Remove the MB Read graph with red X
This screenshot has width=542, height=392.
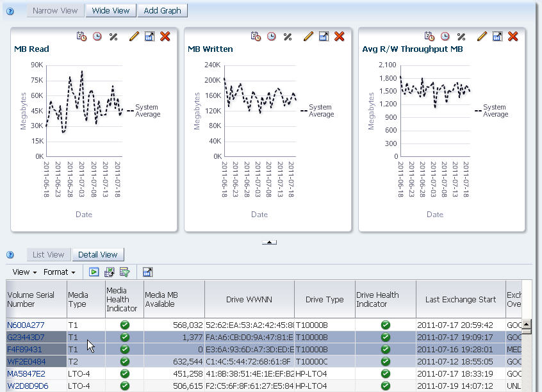click(x=165, y=37)
